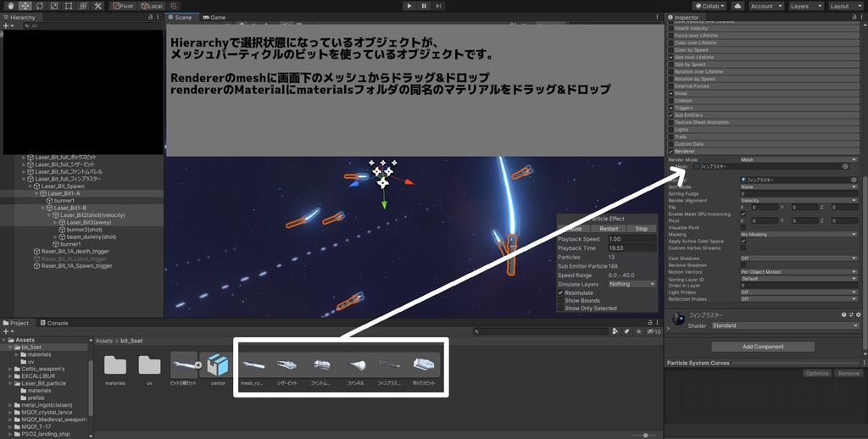Select the Rect Transform tool
Viewport: 868px width, 439px height.
click(x=69, y=6)
